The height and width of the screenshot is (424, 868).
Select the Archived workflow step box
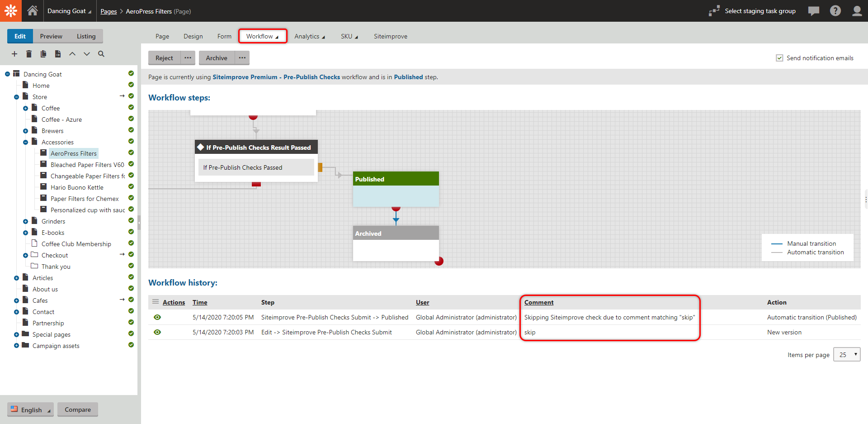[x=396, y=243]
